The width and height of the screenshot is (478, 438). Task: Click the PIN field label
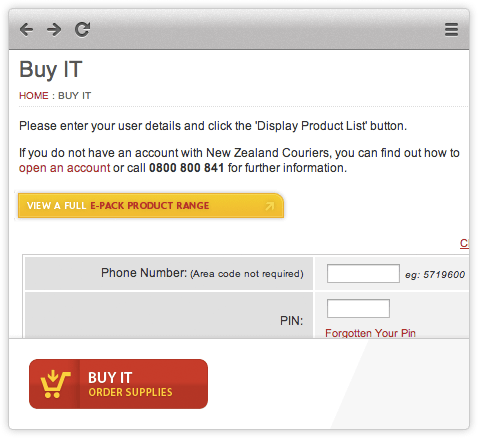point(291,321)
